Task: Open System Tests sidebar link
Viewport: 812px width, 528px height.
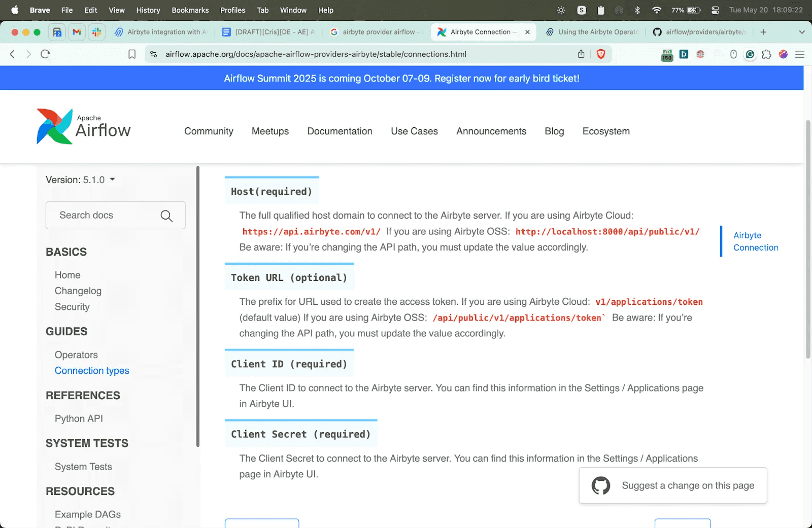Action: pos(83,467)
